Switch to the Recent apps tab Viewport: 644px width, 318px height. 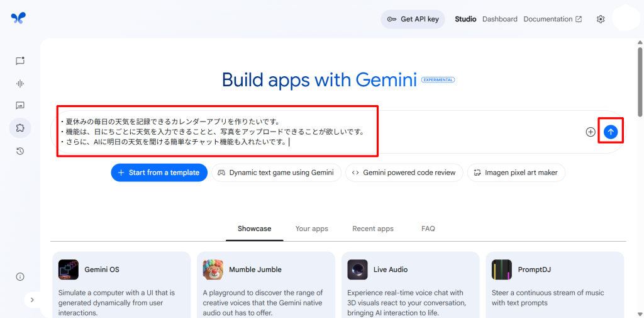click(372, 229)
